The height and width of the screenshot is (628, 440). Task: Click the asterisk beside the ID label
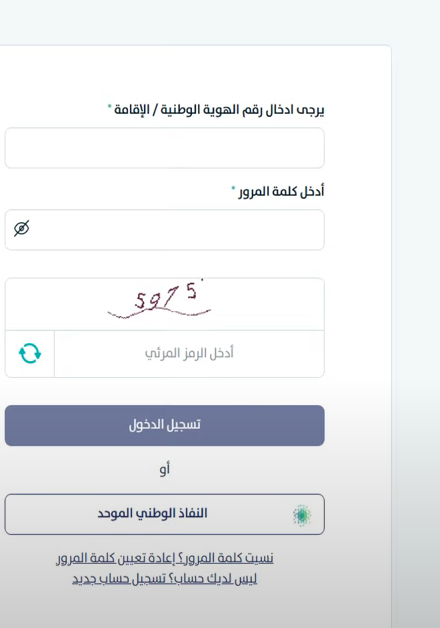tap(110, 106)
